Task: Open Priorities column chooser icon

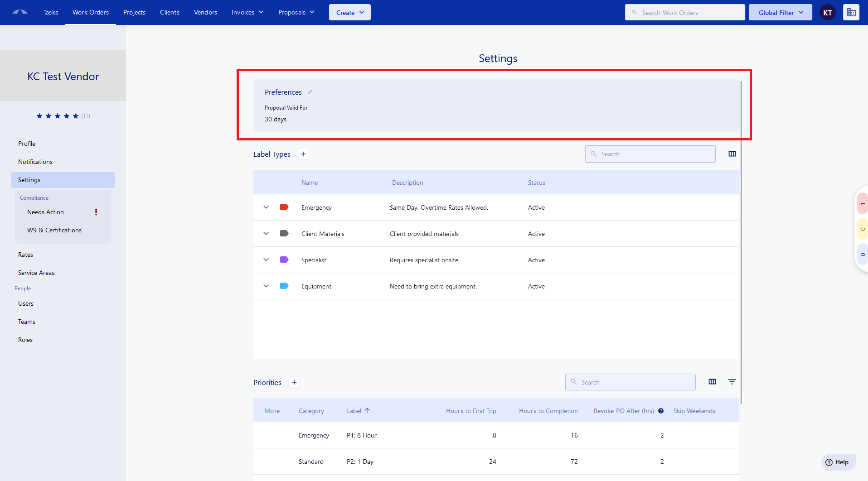Action: (712, 382)
